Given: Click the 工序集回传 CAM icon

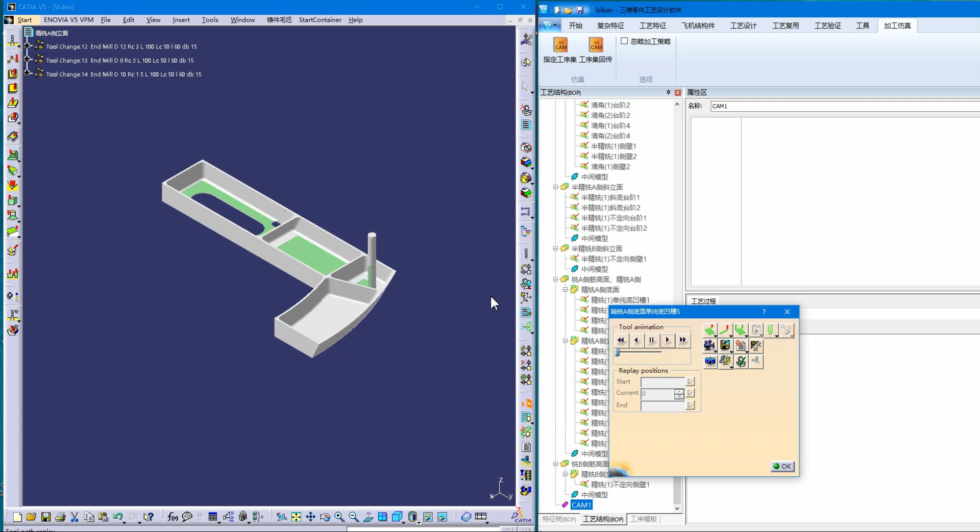Looking at the screenshot, I should click(x=596, y=45).
